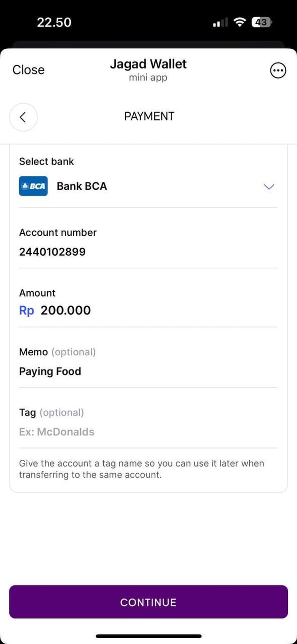
Task: Open the Bank BCA selector
Action: pos(82,186)
